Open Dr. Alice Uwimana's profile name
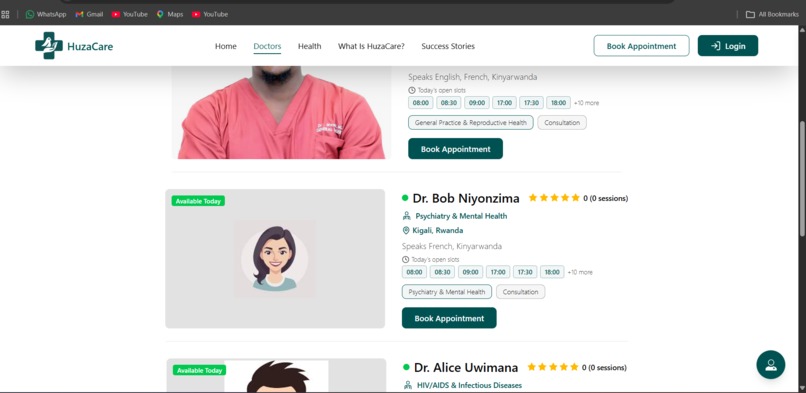Viewport: 806px width, 393px height. tap(466, 367)
